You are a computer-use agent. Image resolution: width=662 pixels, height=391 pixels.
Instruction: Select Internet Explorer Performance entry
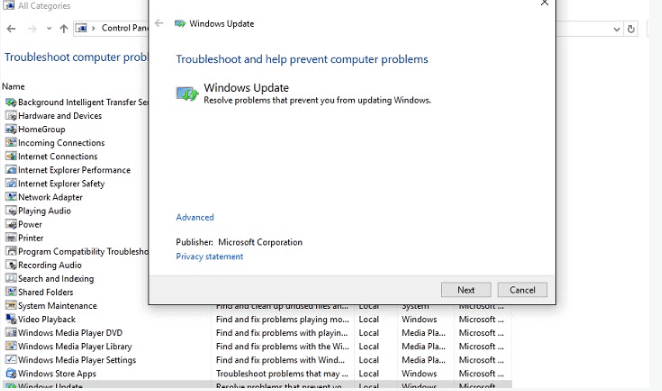point(74,170)
